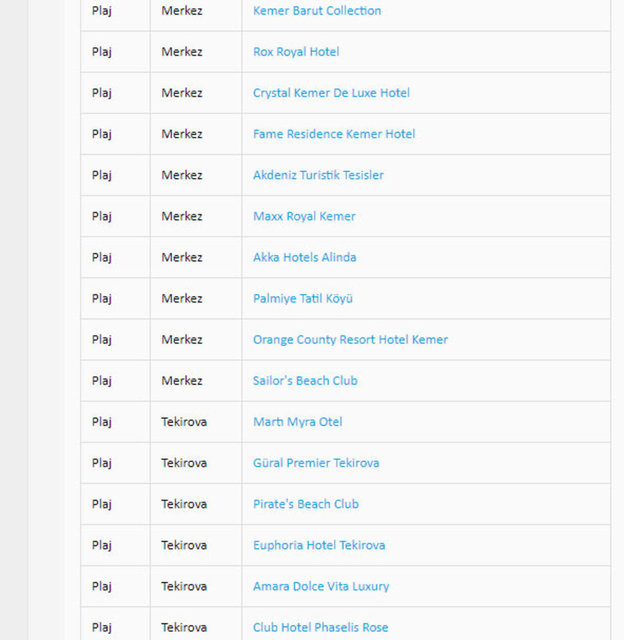Open the Kemer Barut Collection link
This screenshot has width=624, height=640.
316,11
